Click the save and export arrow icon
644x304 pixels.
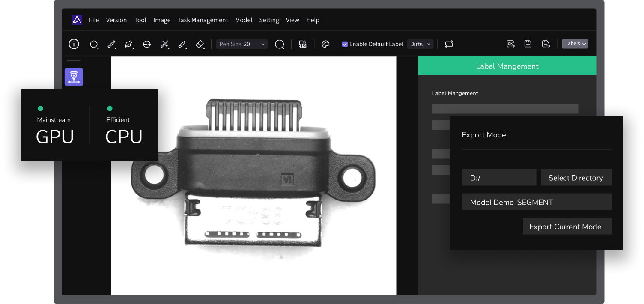click(546, 44)
